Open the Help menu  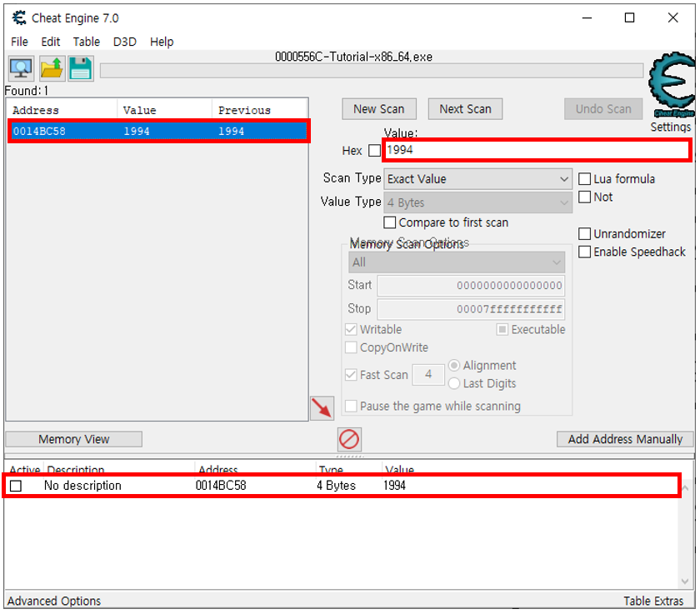[162, 42]
